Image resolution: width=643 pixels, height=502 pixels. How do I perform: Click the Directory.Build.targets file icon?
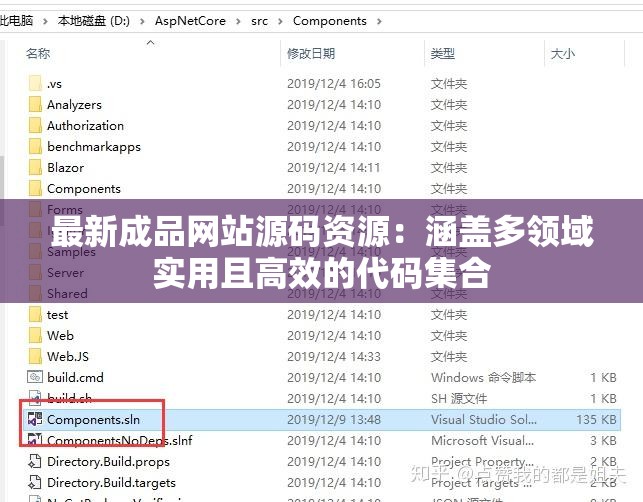tap(35, 482)
